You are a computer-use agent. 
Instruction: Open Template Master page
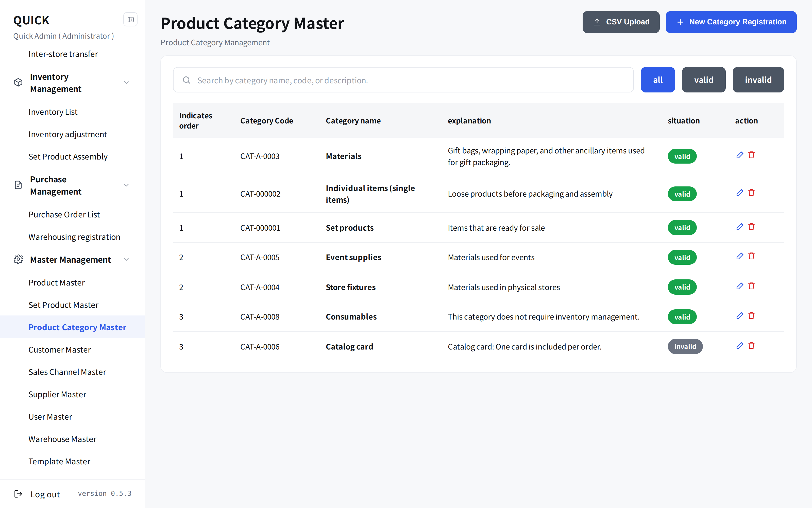tap(59, 461)
